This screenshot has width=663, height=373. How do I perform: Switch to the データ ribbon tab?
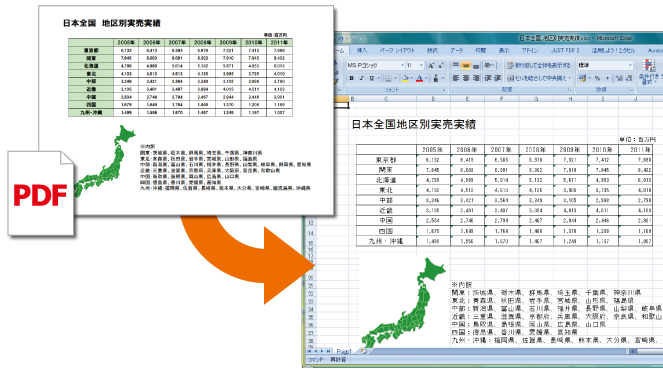coord(457,50)
